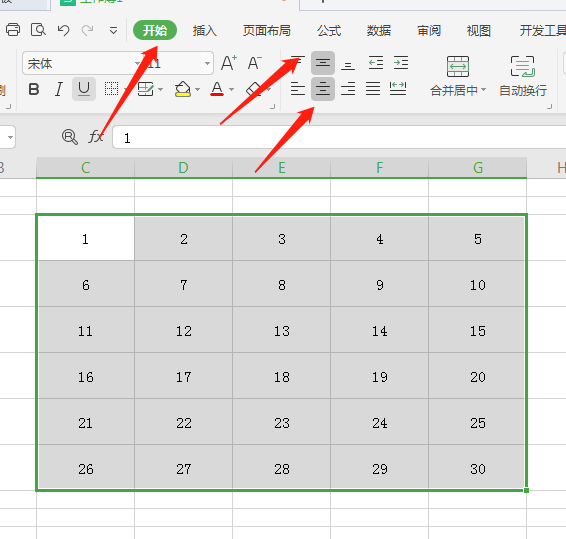The height and width of the screenshot is (539, 566).
Task: Decrease indent icon
Action: tap(376, 63)
